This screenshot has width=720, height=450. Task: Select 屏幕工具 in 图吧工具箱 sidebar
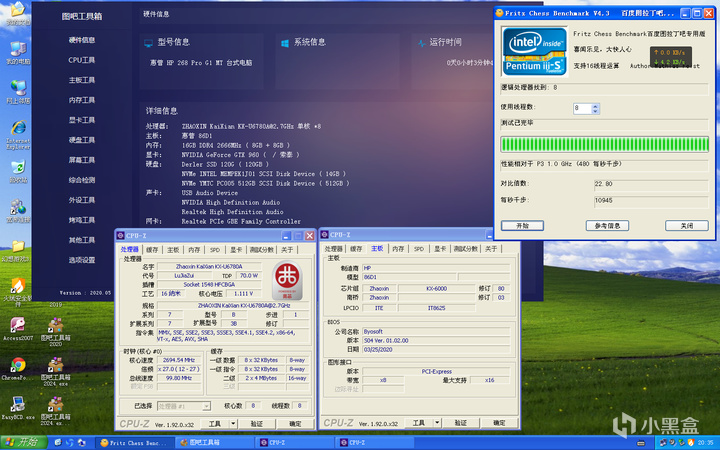coord(82,160)
